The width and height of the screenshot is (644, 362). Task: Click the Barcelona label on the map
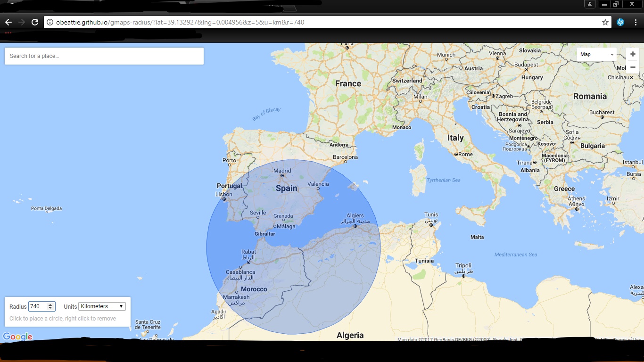coord(346,157)
